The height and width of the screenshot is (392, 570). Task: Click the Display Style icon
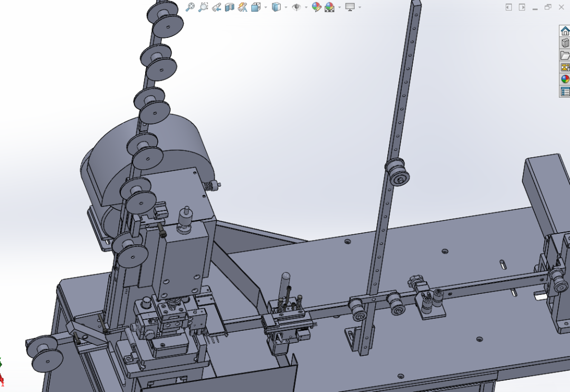tap(276, 7)
